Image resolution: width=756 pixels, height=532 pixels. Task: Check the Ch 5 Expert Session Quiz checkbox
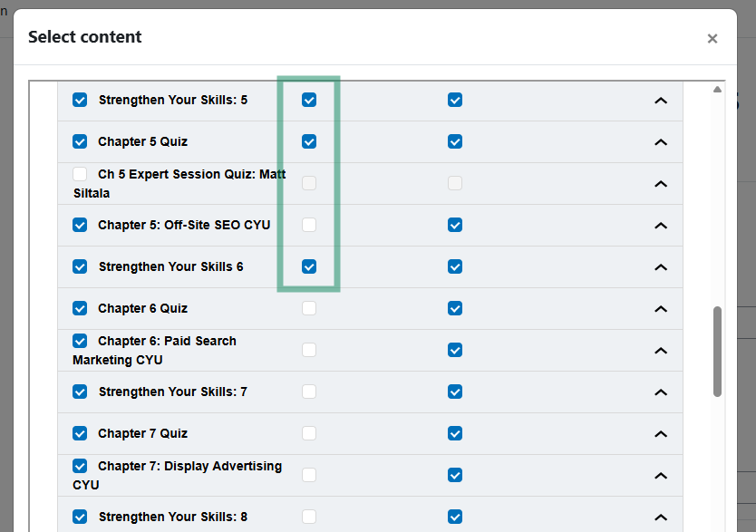coord(80,174)
